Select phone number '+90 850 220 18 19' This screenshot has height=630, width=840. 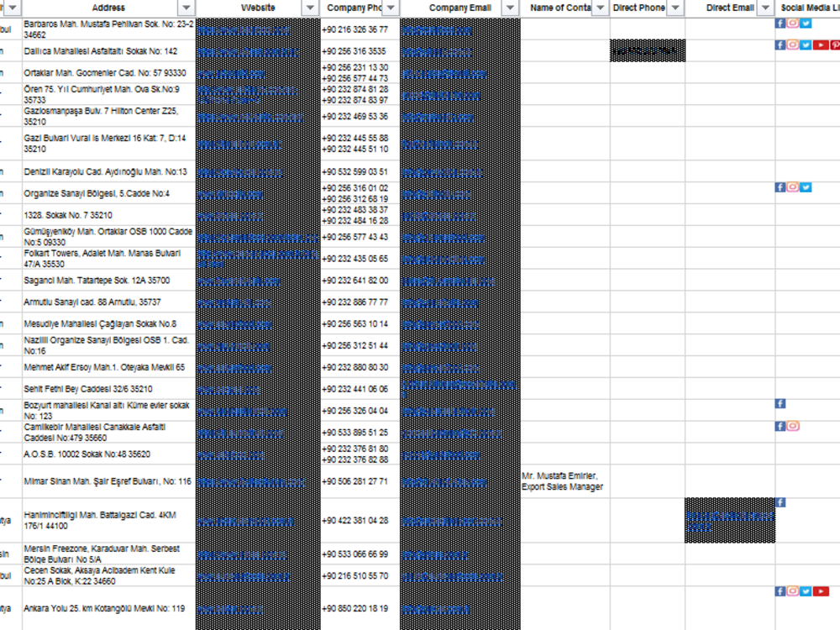[354, 608]
